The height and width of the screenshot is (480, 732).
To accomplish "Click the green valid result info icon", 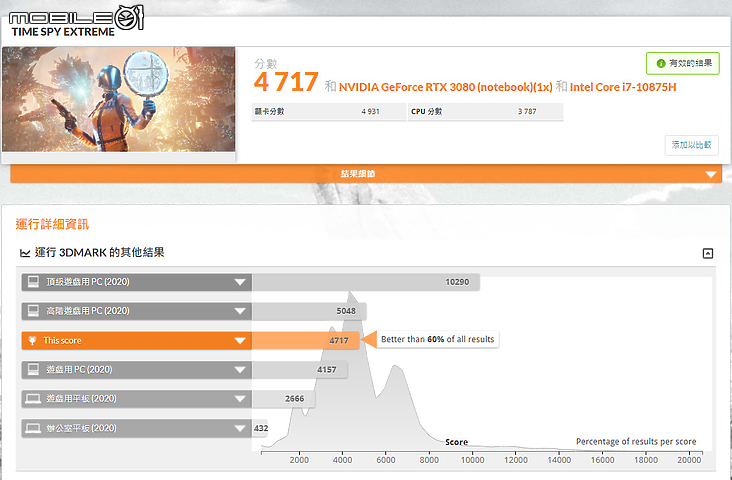I will tap(661, 64).
